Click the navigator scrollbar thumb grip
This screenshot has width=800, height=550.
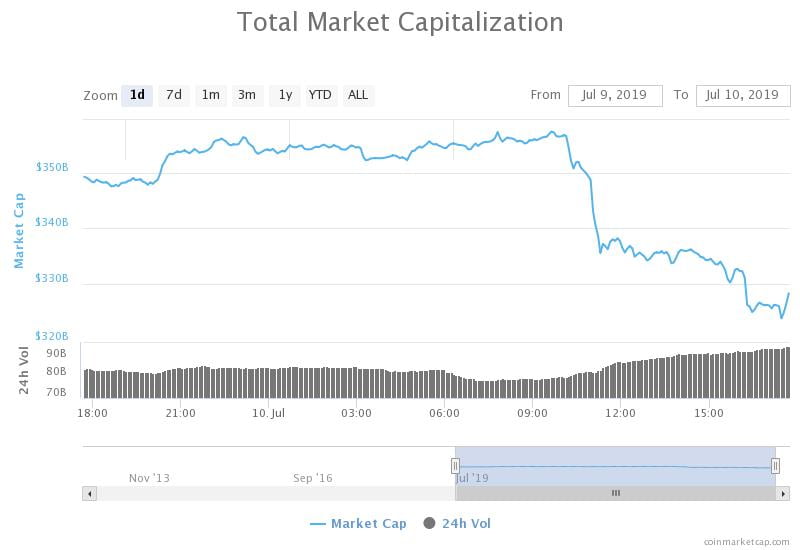pos(616,493)
